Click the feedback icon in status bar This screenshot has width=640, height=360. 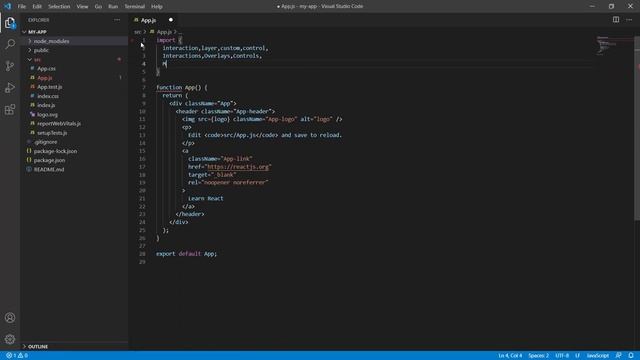618,356
